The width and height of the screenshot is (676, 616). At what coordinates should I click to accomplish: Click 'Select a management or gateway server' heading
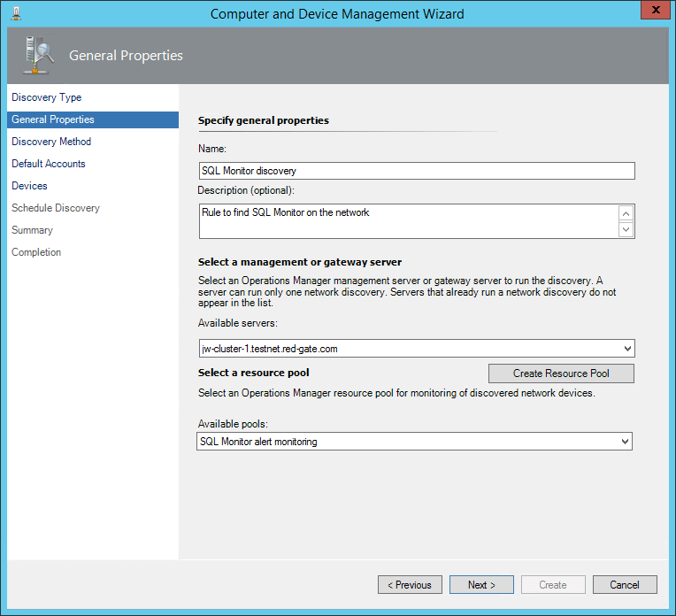(x=300, y=262)
